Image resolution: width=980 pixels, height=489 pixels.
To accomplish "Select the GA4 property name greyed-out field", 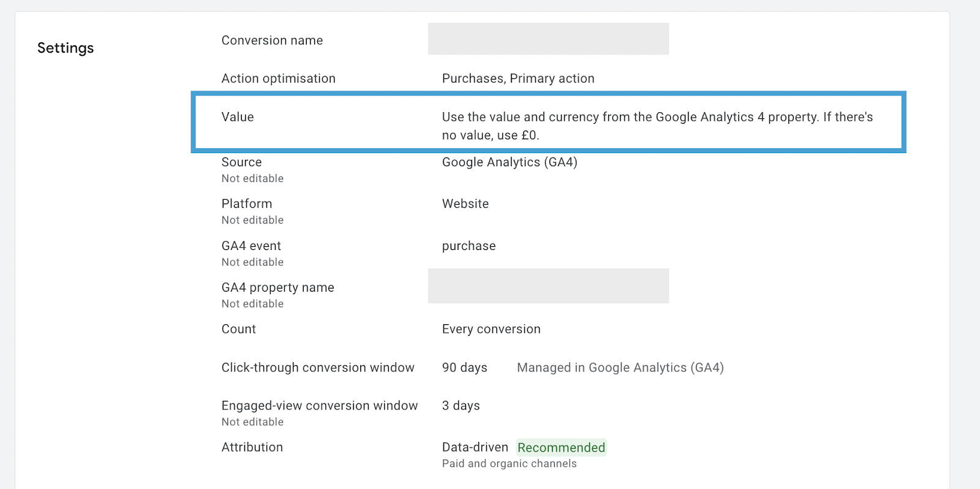I will coord(548,286).
